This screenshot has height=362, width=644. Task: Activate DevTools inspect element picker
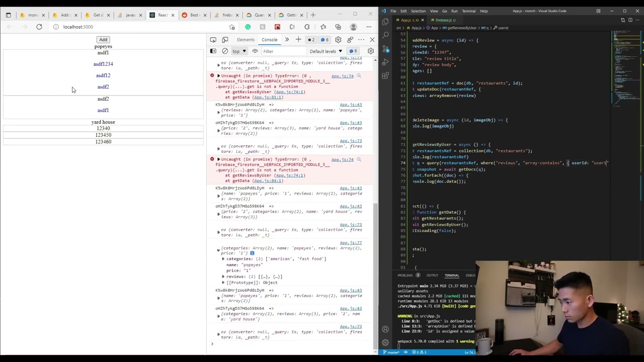(213, 40)
